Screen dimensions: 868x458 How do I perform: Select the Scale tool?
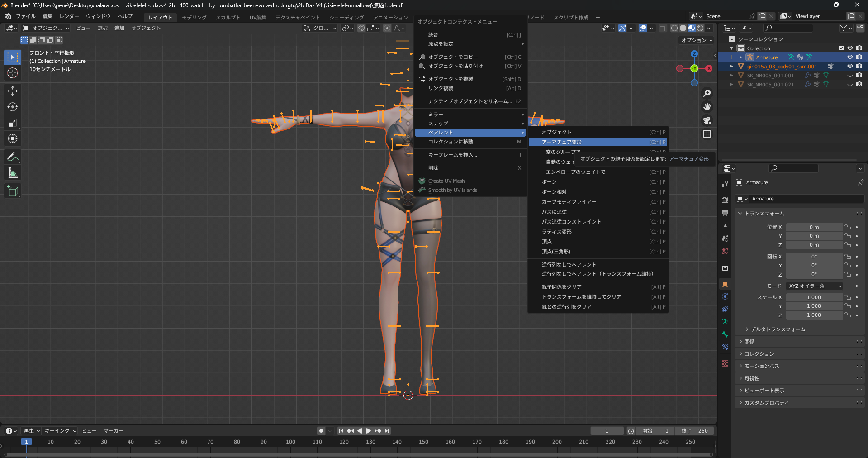coord(13,123)
